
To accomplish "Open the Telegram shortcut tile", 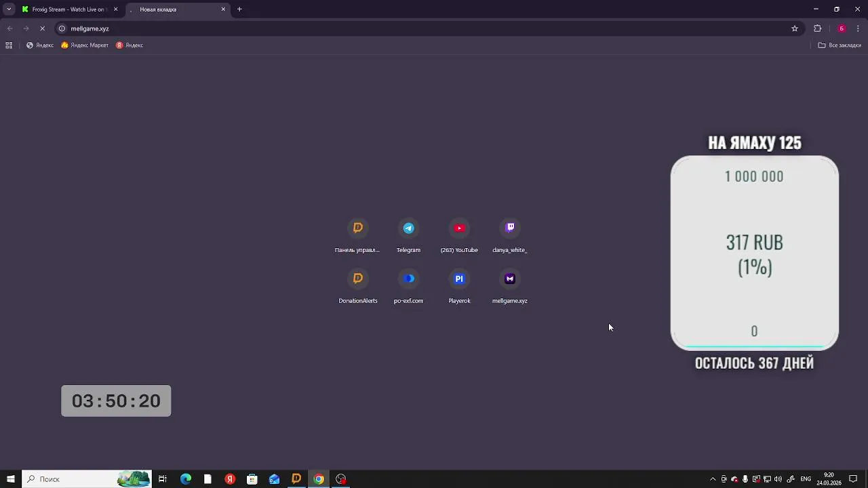I will [x=408, y=235].
